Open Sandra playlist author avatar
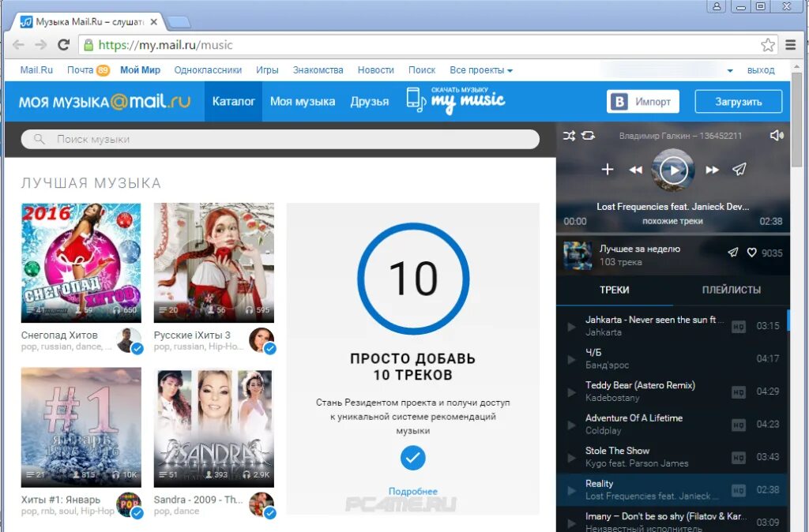 262,504
